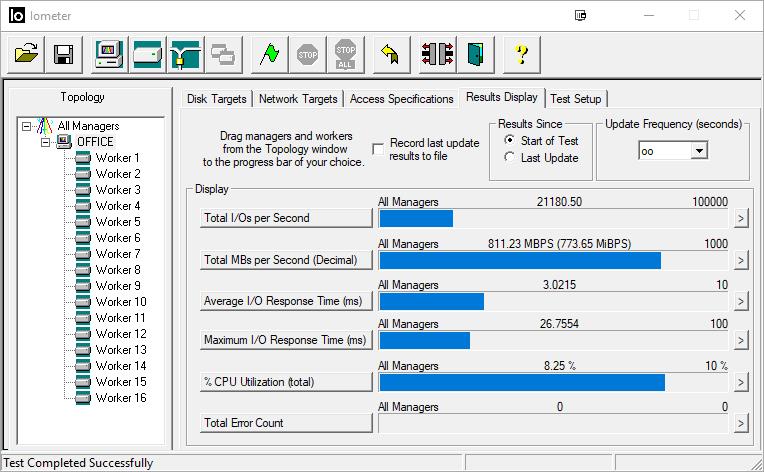Open the Access Specifications tab

(x=401, y=99)
